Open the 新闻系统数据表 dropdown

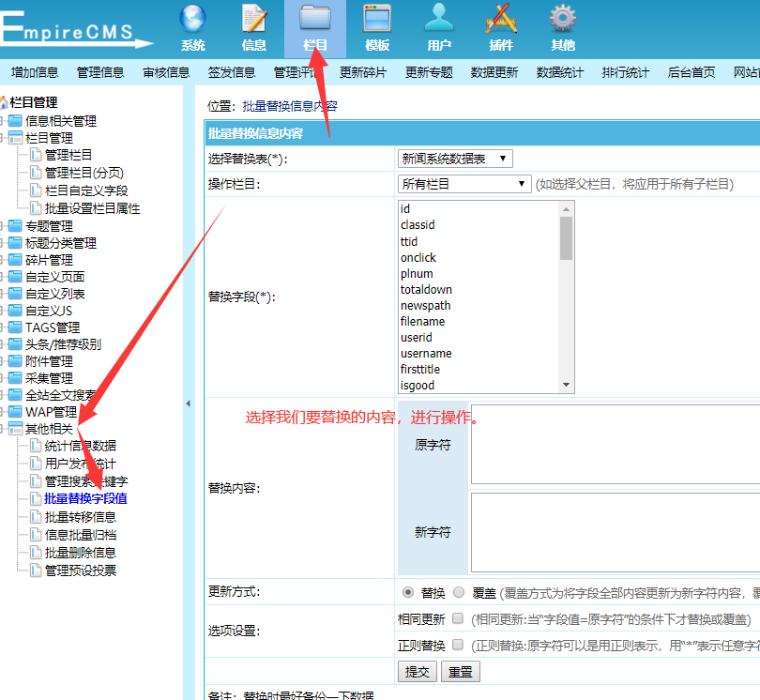click(x=455, y=159)
